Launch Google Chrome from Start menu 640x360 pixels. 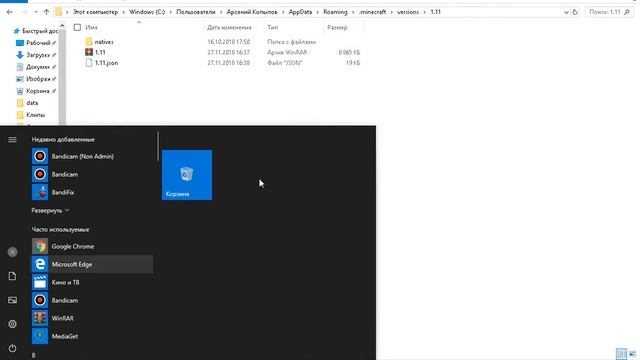click(x=93, y=246)
